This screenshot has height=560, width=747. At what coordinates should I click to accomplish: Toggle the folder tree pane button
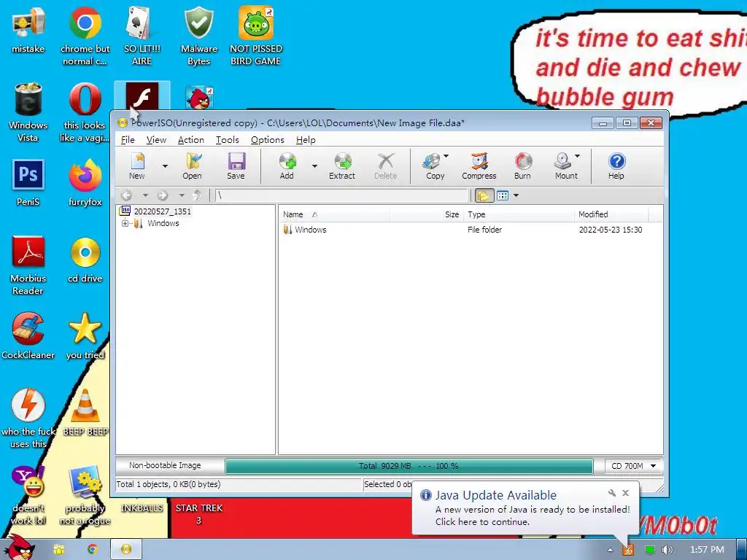(x=484, y=195)
